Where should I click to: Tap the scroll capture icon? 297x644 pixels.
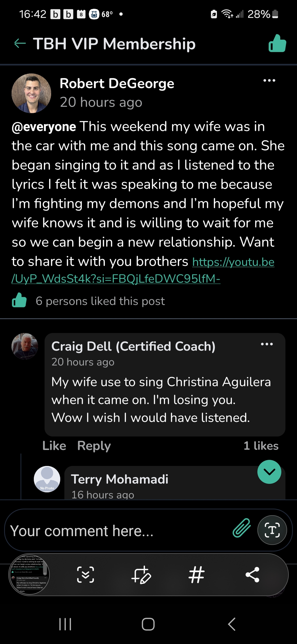click(x=86, y=575)
